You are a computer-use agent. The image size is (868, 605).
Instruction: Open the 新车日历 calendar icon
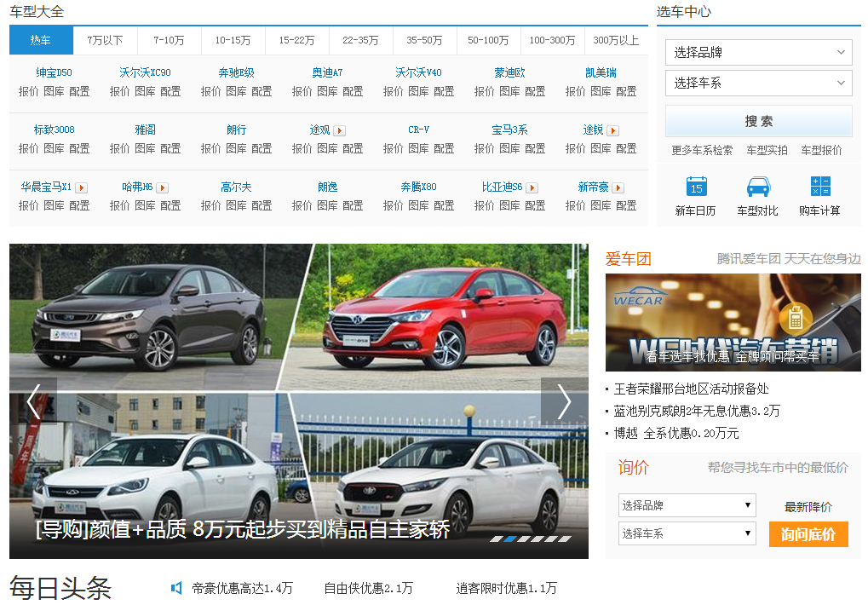696,187
